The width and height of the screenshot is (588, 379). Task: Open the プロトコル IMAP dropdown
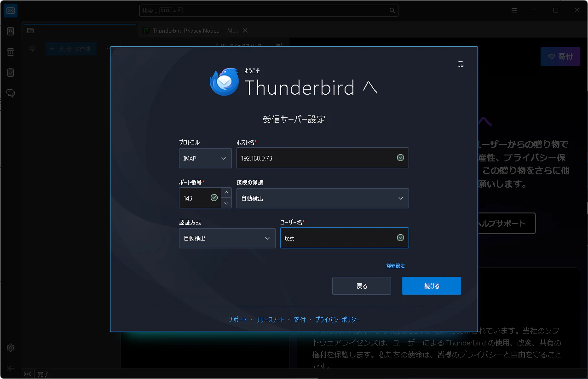click(205, 158)
